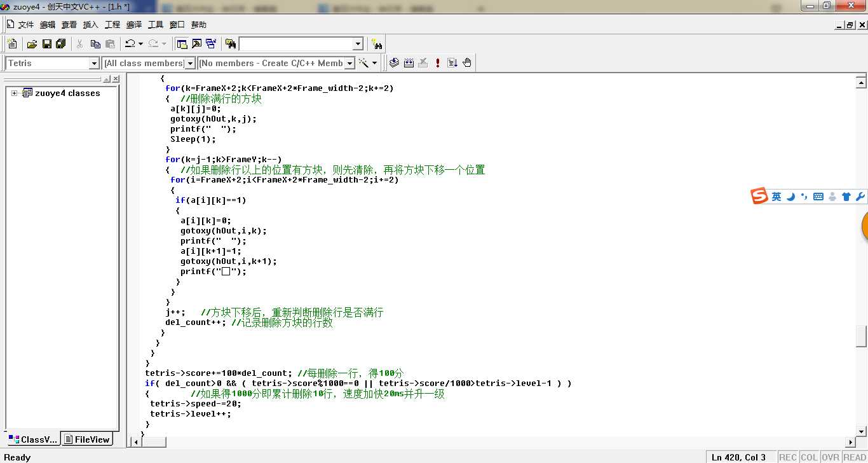Run program with red exclamation icon
868x463 pixels.
pyautogui.click(x=438, y=63)
